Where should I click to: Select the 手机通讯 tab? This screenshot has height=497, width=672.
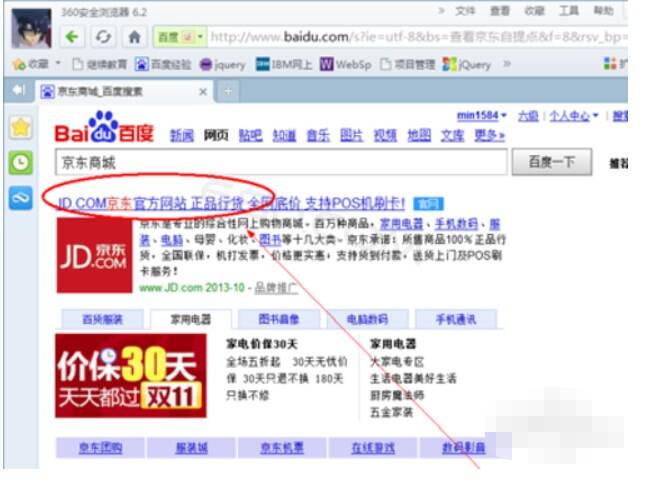(456, 319)
